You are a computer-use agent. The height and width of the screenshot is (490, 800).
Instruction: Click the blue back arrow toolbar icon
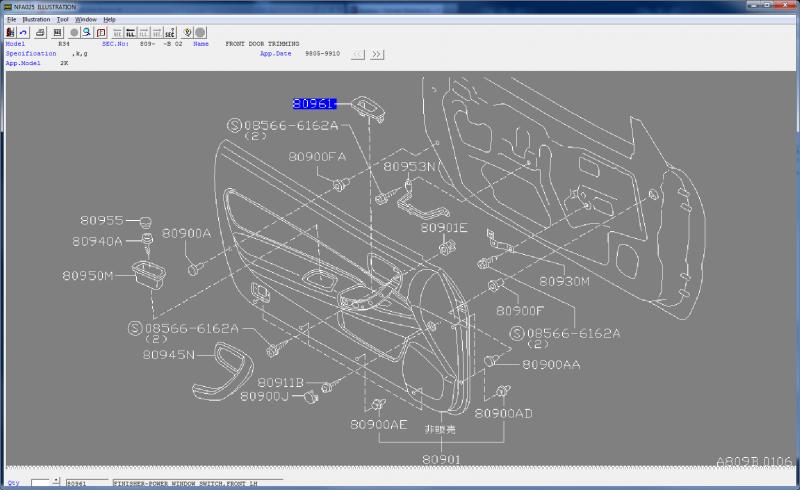pos(23,32)
